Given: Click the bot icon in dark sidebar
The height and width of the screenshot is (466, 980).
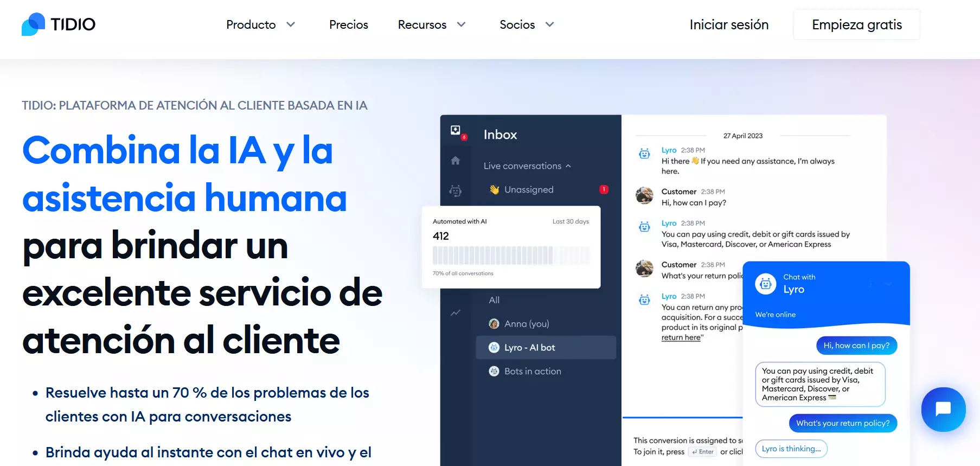Looking at the screenshot, I should point(456,190).
